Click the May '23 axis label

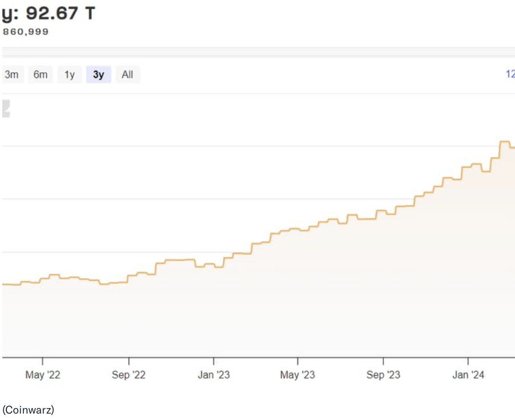[x=298, y=375]
